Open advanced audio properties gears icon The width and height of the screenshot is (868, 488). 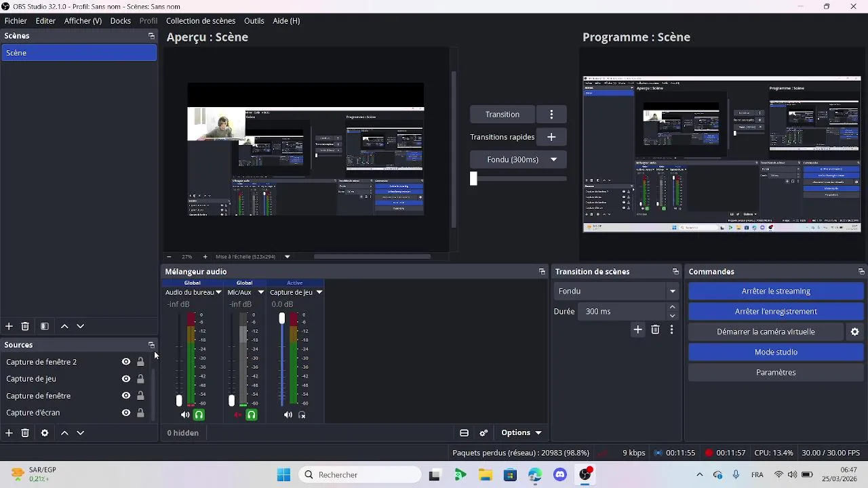point(484,432)
